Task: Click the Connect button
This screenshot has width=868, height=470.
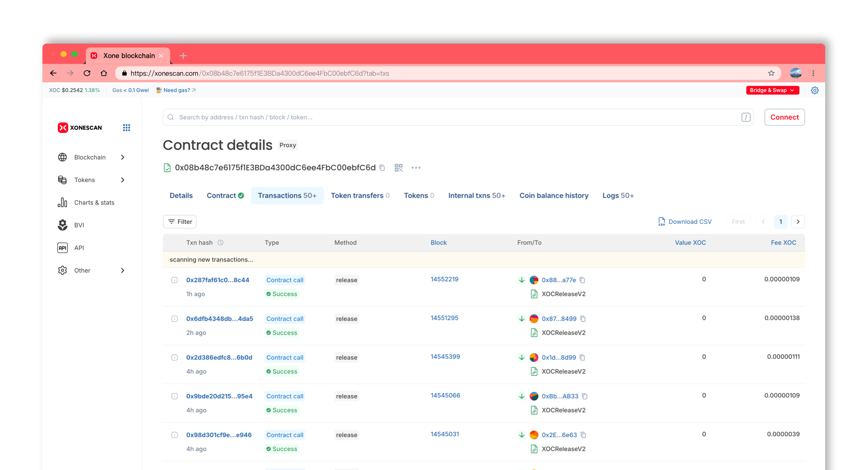Action: click(784, 117)
